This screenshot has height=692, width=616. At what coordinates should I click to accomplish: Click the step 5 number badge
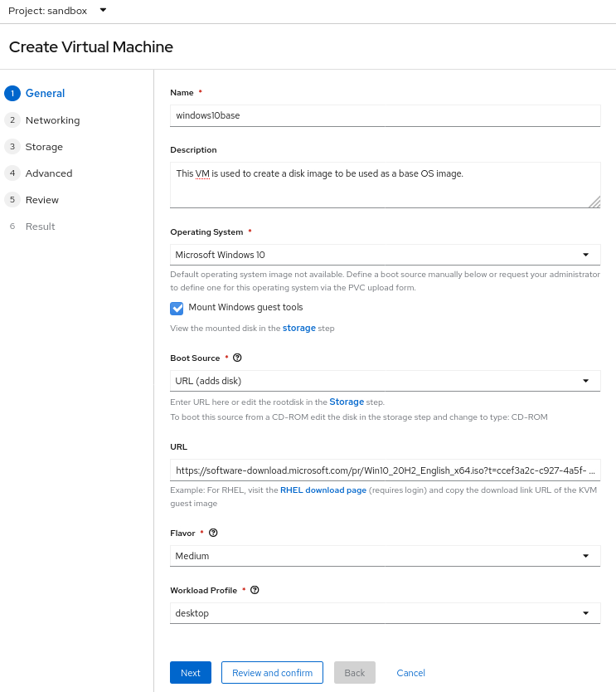(x=12, y=200)
